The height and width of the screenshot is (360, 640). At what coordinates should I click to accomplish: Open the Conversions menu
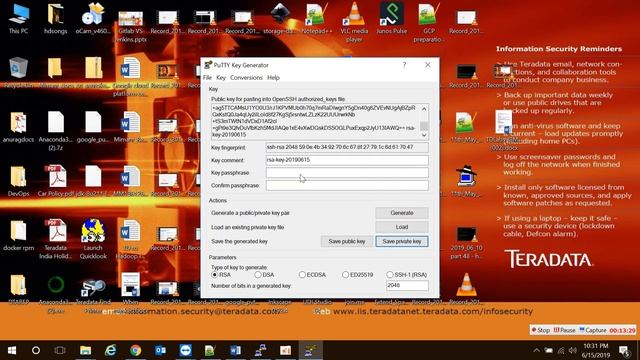point(246,78)
